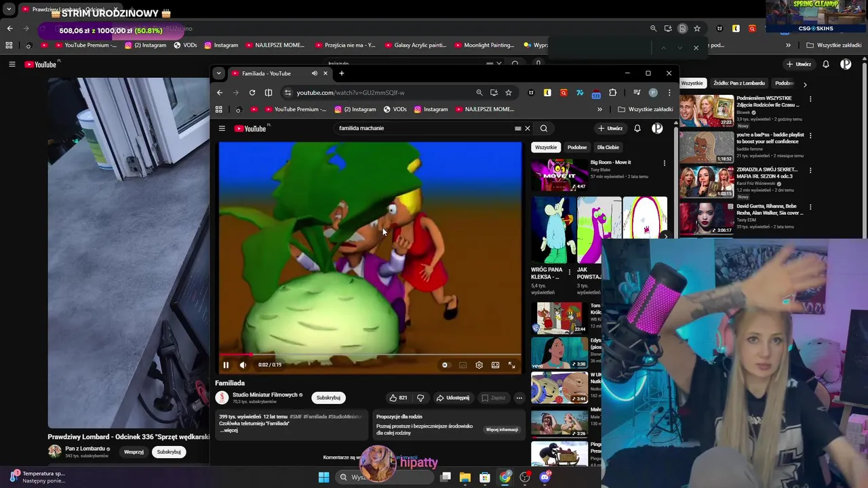Open video player settings gear
Viewport: 868px width, 488px height.
tap(479, 365)
